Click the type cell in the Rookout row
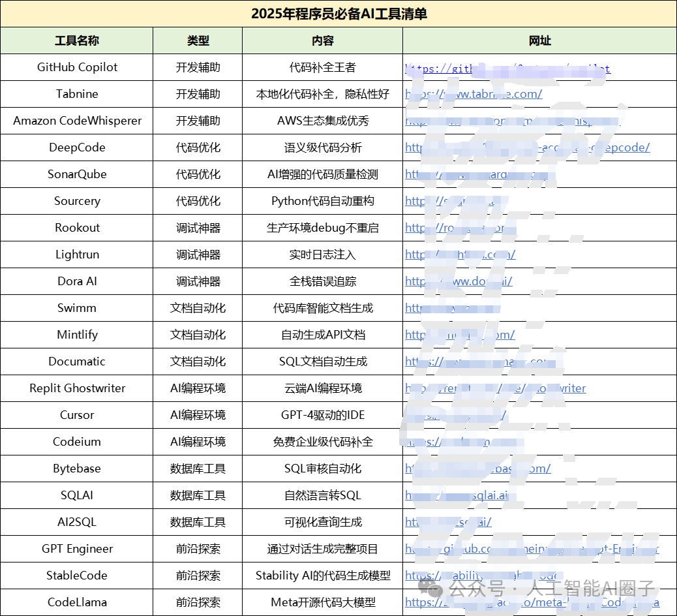The width and height of the screenshot is (677, 616). click(x=198, y=228)
